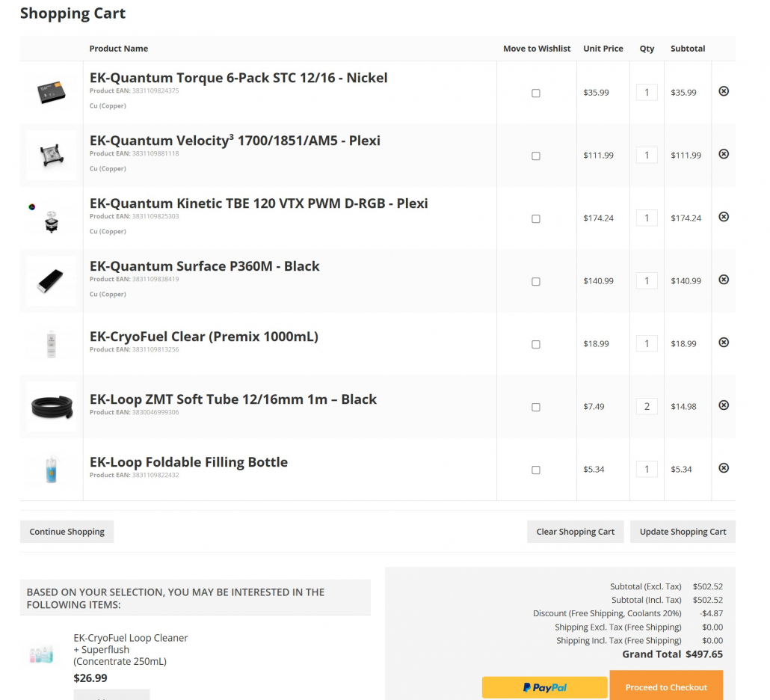This screenshot has width=770, height=700.
Task: Open EK-Loop ZMT Soft Tube product link
Action: [232, 399]
